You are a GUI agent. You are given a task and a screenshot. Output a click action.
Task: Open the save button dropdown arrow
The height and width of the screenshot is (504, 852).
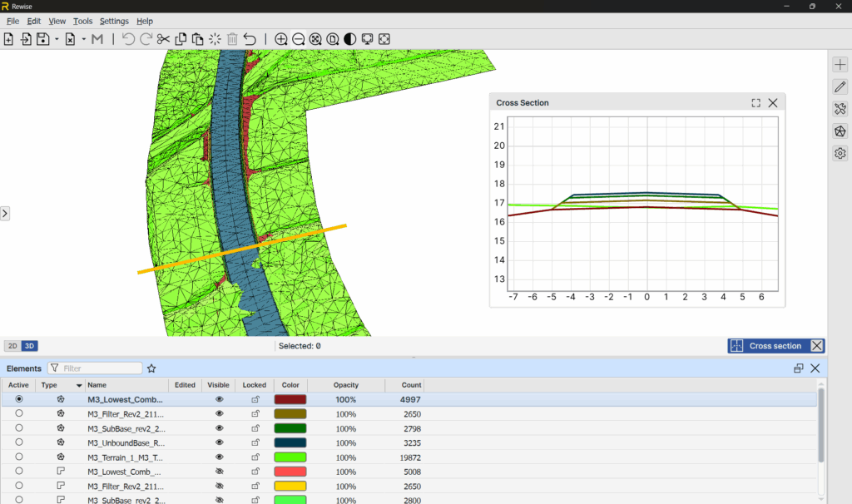57,39
